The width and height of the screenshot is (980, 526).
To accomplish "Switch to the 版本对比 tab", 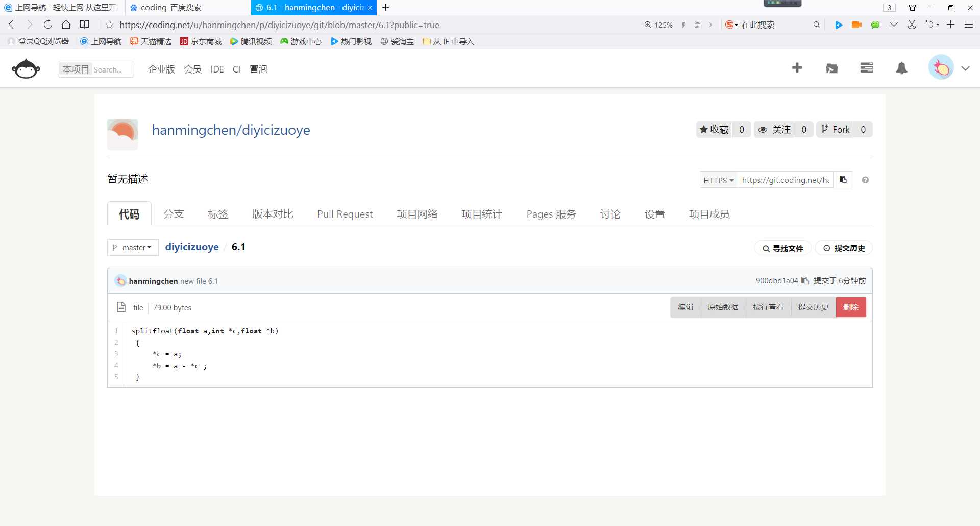I will (x=273, y=213).
